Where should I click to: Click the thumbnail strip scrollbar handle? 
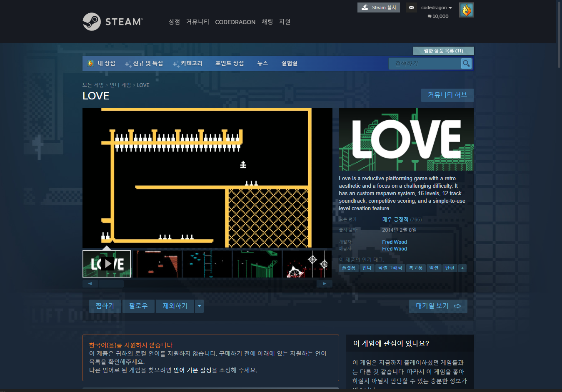[111, 284]
